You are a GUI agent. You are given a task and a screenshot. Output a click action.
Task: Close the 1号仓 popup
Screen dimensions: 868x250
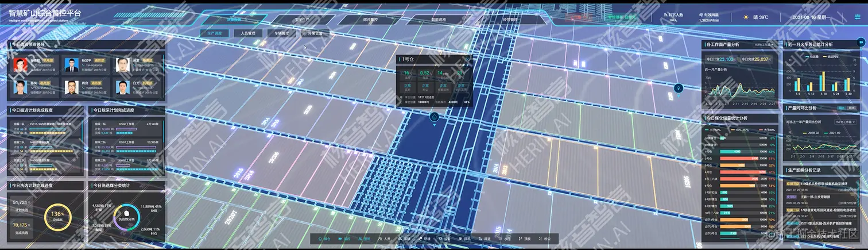466,59
